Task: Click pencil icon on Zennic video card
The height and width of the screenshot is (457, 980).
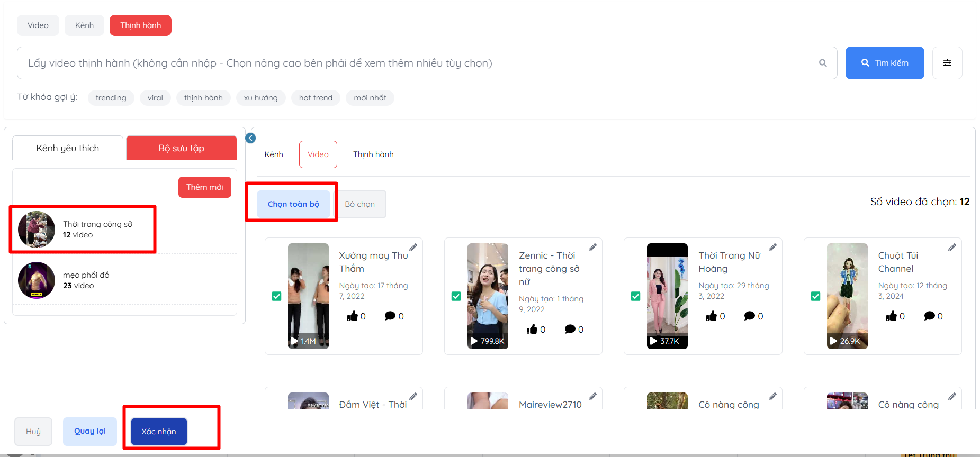Action: pos(592,248)
